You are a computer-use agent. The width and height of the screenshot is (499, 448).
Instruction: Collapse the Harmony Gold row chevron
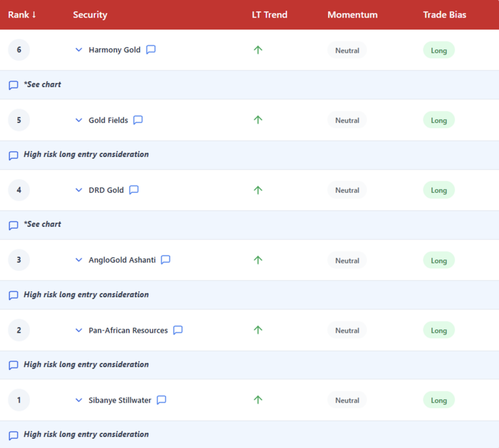(x=79, y=50)
